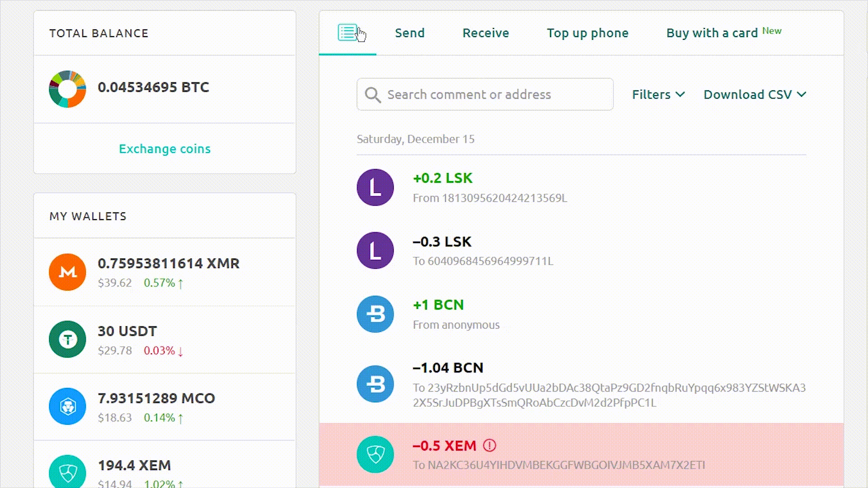
Task: Click the BCN incoming transaction icon
Action: [x=375, y=314]
